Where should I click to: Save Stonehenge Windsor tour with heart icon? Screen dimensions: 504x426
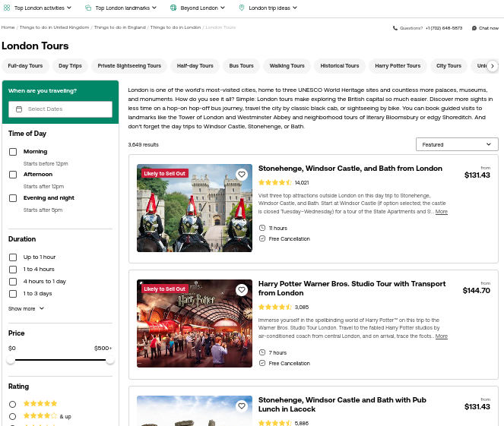coord(242,175)
